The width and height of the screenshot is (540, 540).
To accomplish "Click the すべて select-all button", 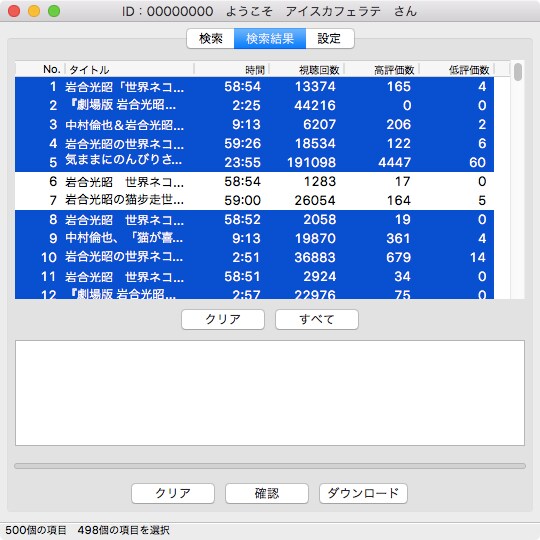I will pyautogui.click(x=317, y=319).
